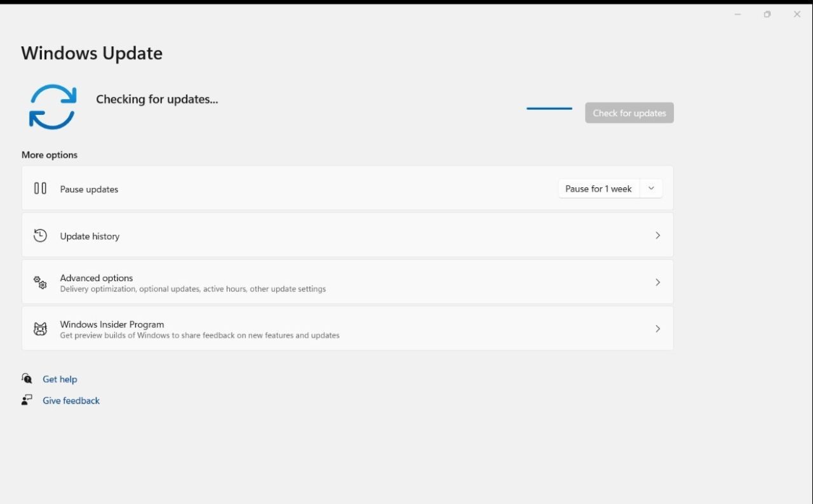Click the clock icon for Update history

40,235
